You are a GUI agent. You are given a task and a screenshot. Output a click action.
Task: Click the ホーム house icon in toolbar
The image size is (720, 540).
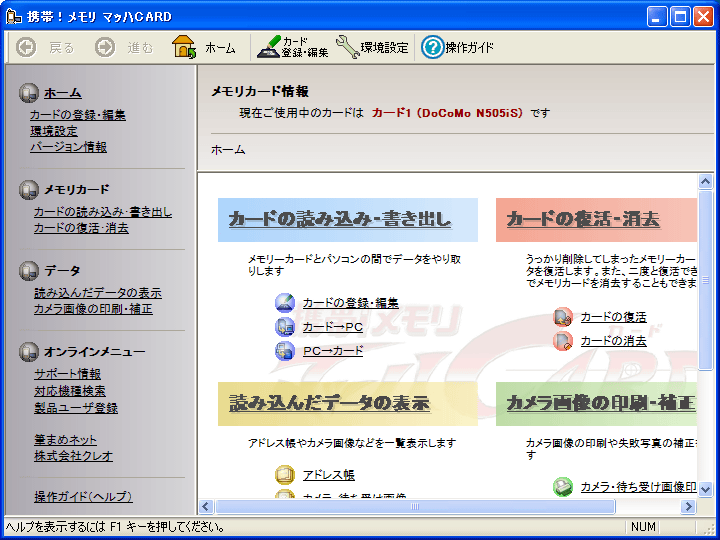[x=185, y=47]
